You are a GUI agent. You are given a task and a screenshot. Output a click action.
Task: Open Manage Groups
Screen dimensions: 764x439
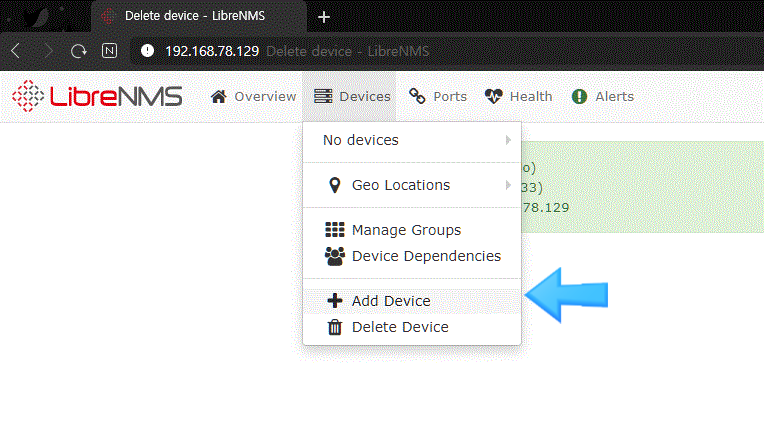tap(412, 229)
